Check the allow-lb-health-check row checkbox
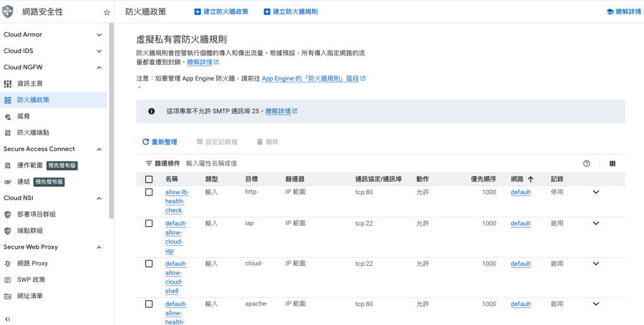This screenshot has height=325, width=644. pos(149,192)
